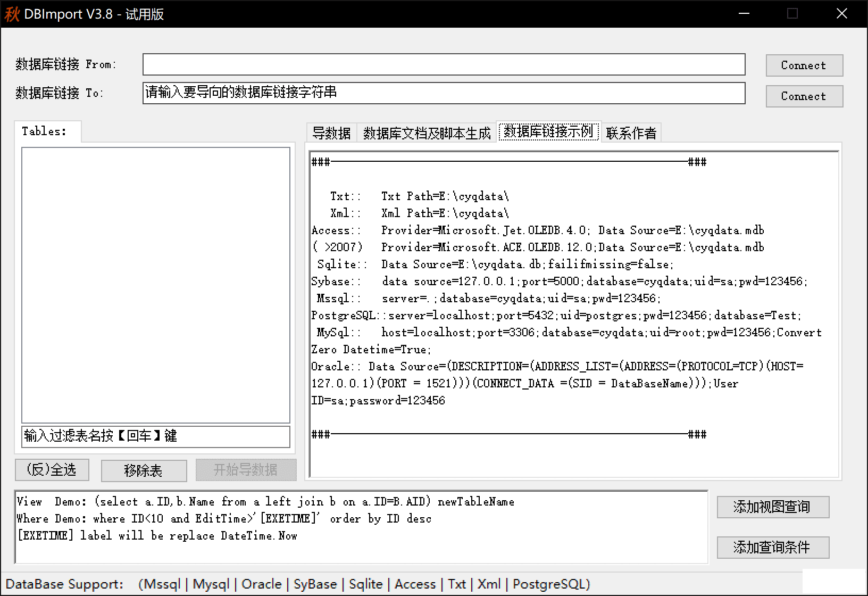The height and width of the screenshot is (596, 868).
Task: Click the 添加查询条件 add query condition button
Action: coord(772,547)
